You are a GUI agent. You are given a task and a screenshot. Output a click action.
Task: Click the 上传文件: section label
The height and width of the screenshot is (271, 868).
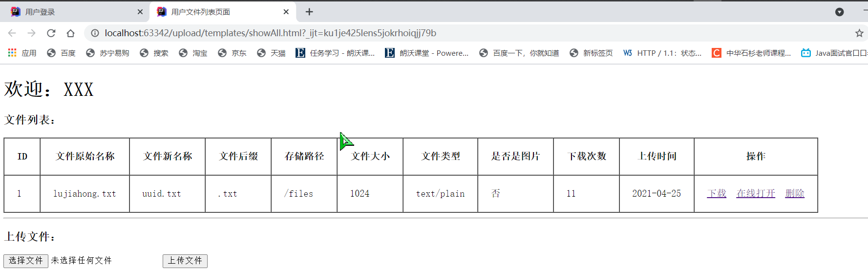(x=30, y=237)
